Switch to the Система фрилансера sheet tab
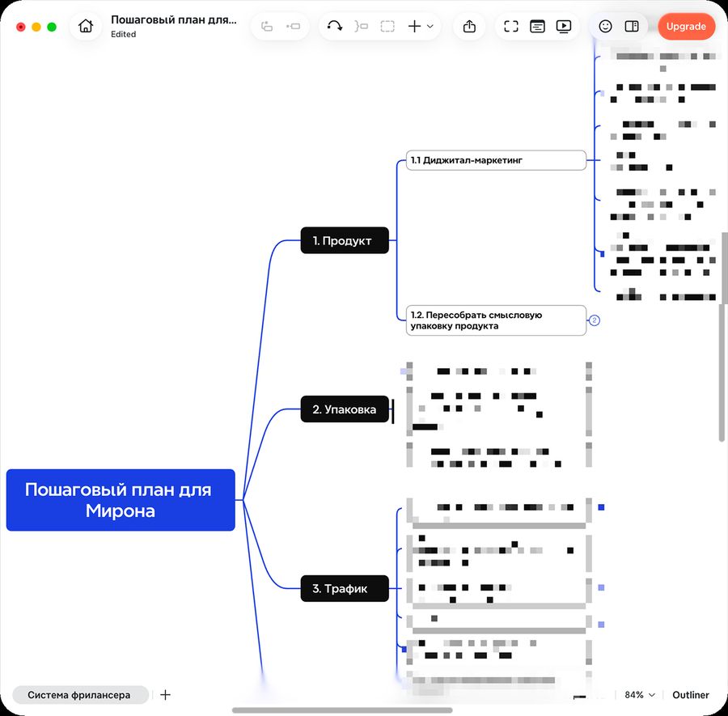Screen dimensions: 728x716 click(79, 695)
